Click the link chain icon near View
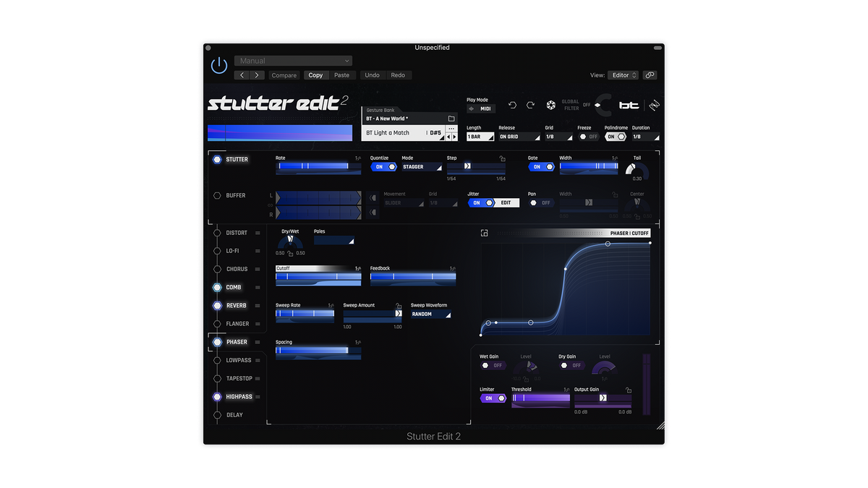The width and height of the screenshot is (868, 488). 650,75
